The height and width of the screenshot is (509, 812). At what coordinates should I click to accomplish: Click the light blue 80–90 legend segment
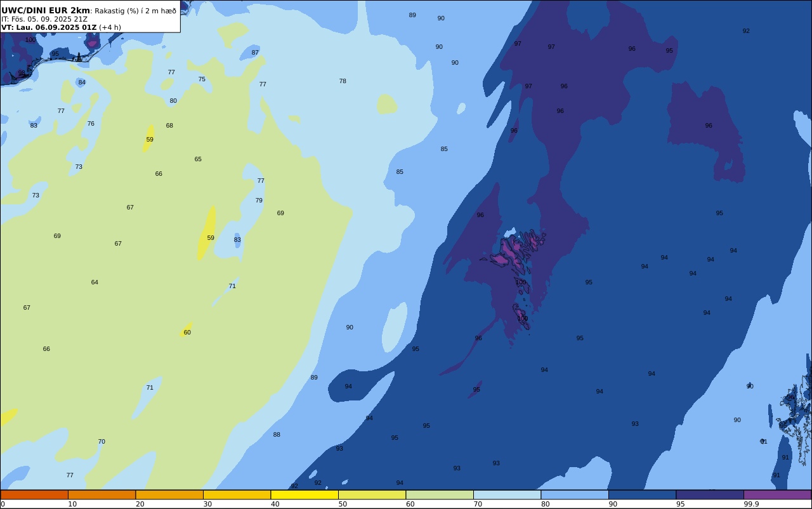(575, 494)
